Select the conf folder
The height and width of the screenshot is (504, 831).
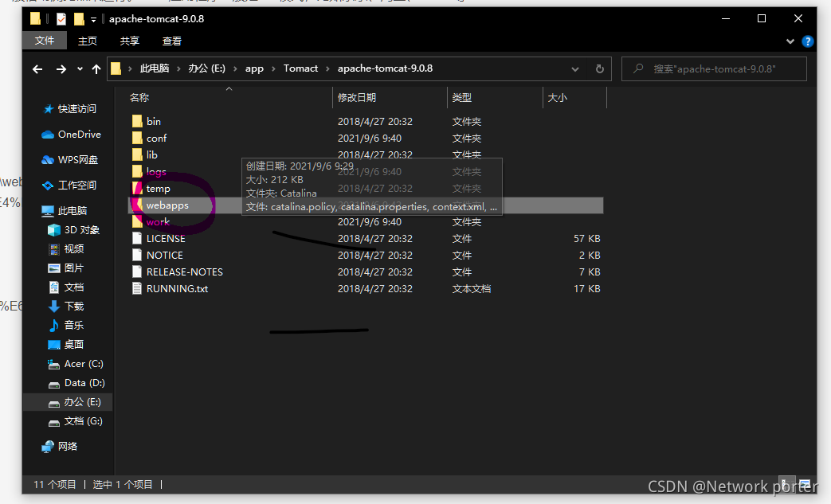156,139
